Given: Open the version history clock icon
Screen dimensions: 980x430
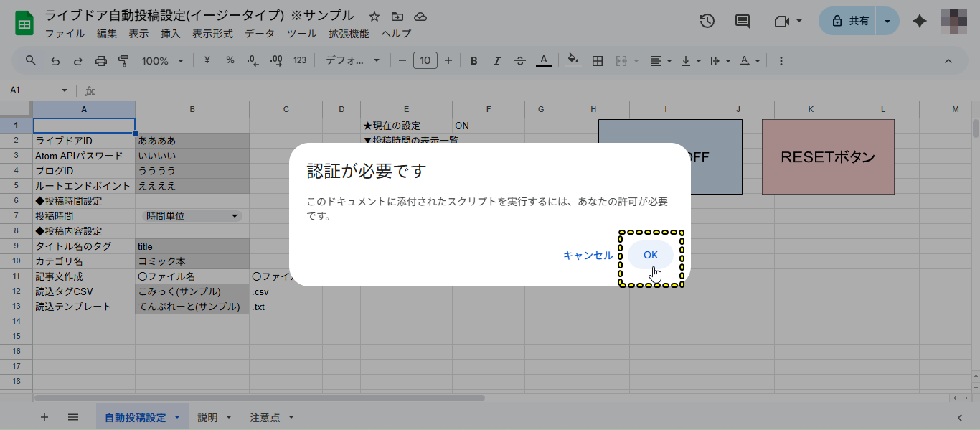Looking at the screenshot, I should pyautogui.click(x=707, y=22).
